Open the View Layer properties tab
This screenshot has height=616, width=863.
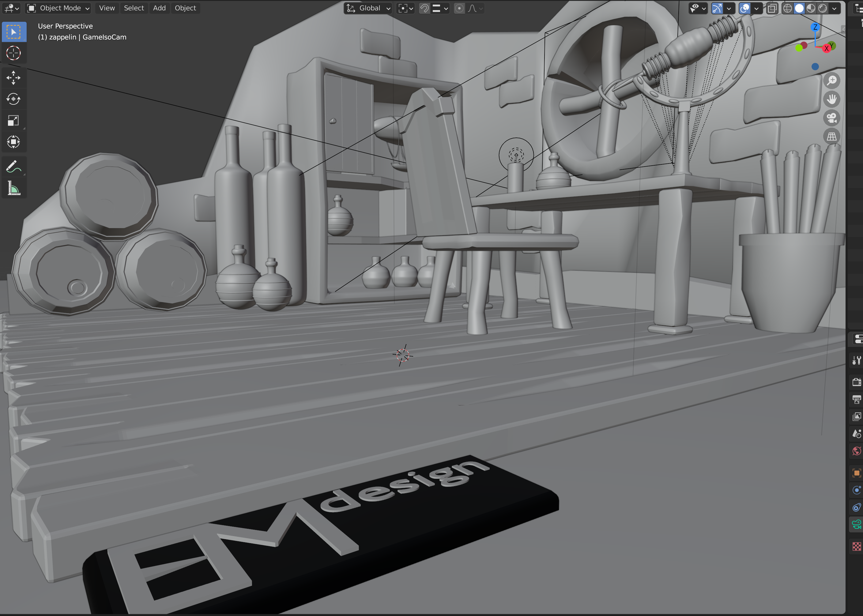pos(857,416)
